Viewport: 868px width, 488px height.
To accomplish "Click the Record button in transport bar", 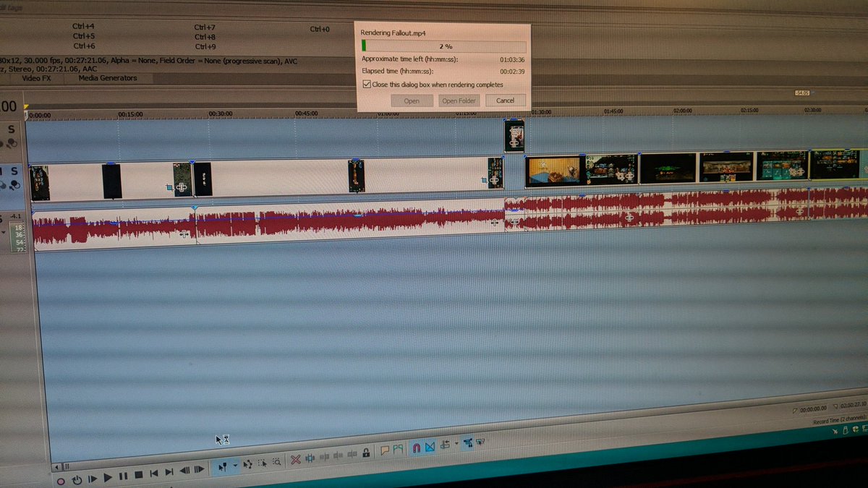I will click(61, 481).
